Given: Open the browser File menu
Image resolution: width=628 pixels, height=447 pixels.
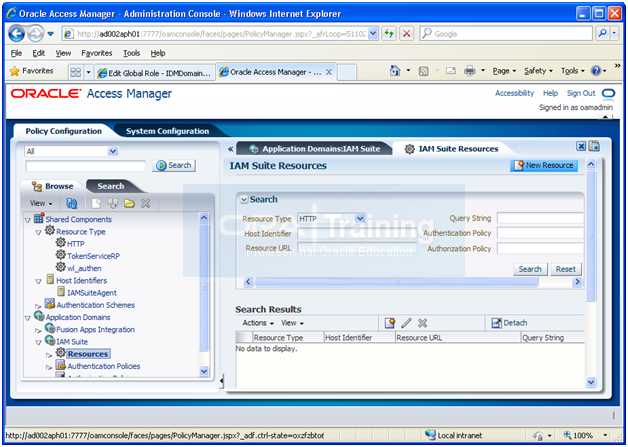Looking at the screenshot, I should tap(16, 53).
